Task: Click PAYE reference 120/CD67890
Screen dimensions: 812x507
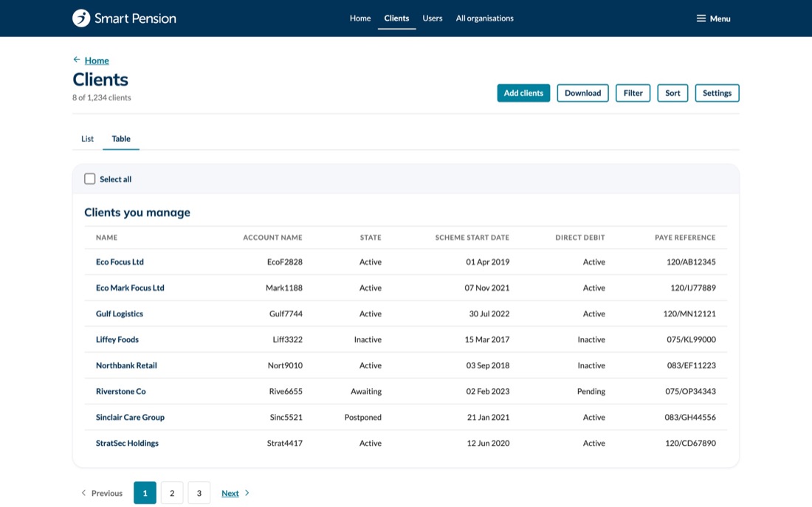Action: coord(691,444)
